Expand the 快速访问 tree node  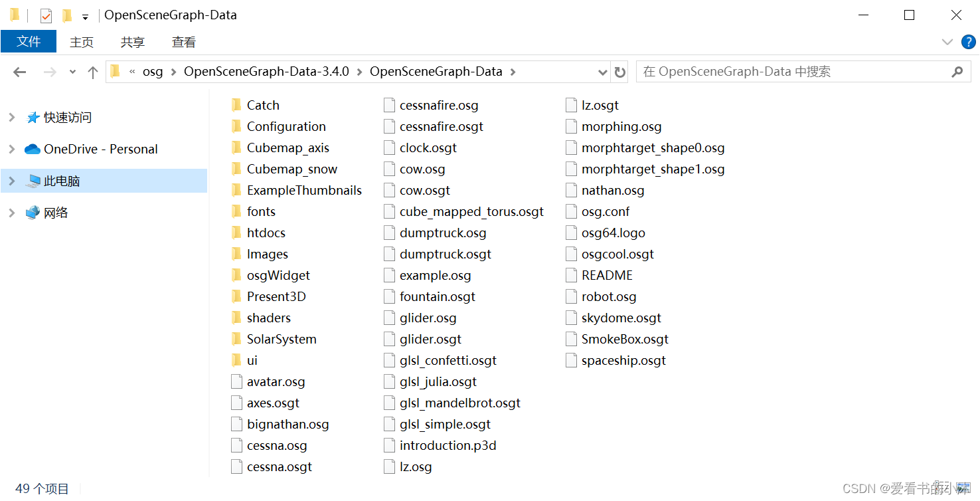pos(11,118)
